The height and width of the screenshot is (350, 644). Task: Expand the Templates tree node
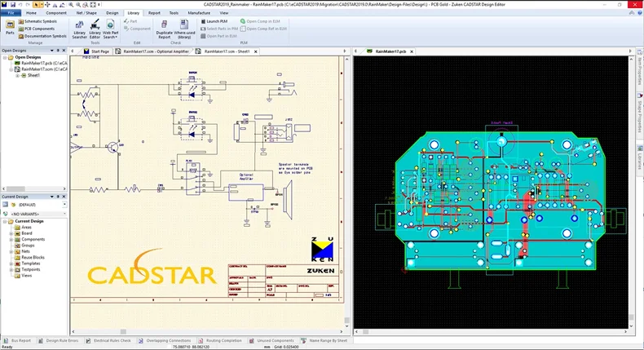point(11,264)
